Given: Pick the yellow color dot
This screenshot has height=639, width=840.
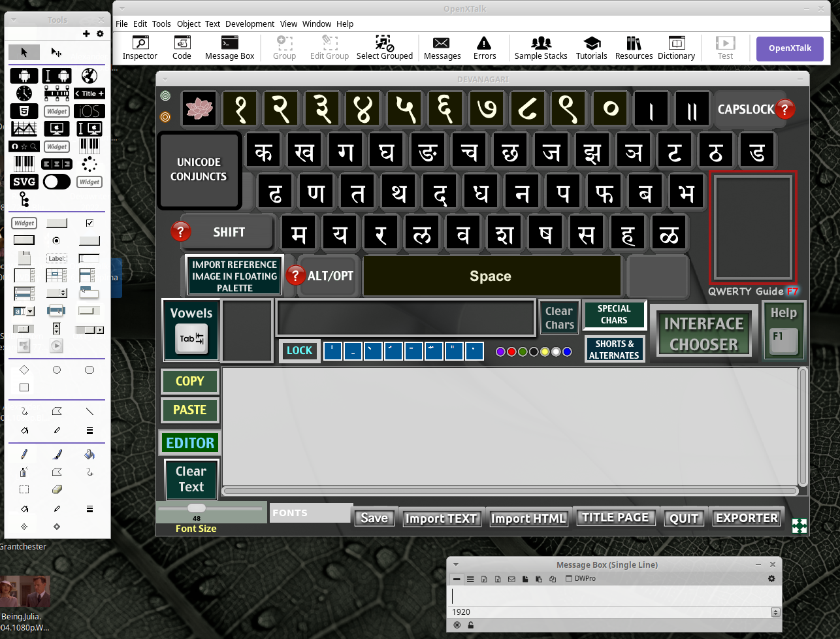Looking at the screenshot, I should click(x=545, y=352).
